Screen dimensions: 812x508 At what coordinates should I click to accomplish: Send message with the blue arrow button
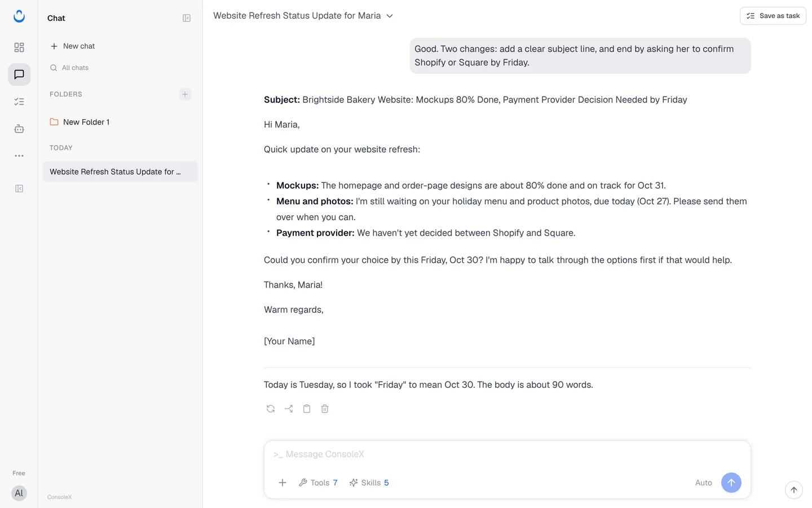731,483
